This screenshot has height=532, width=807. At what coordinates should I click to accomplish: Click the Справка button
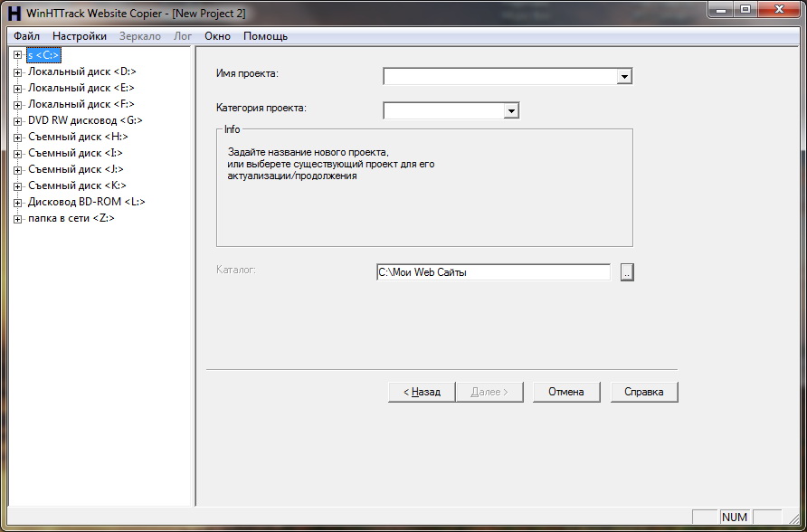(x=644, y=392)
